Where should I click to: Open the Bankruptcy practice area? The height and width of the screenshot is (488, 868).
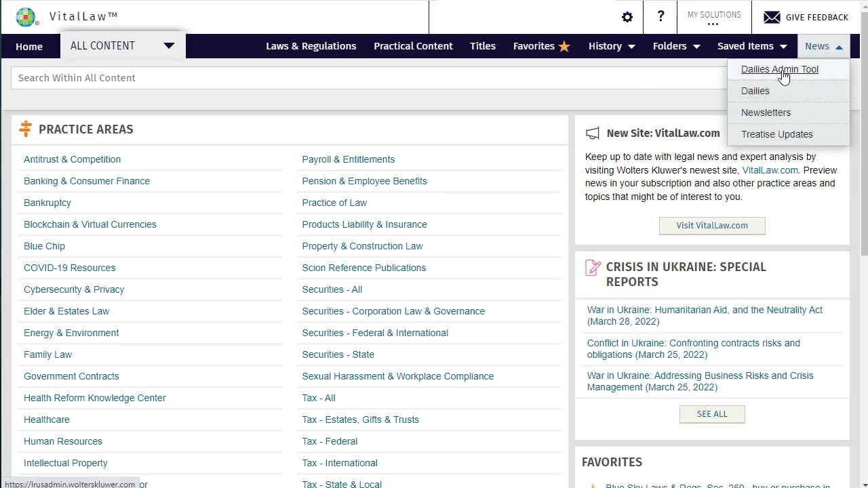point(47,203)
